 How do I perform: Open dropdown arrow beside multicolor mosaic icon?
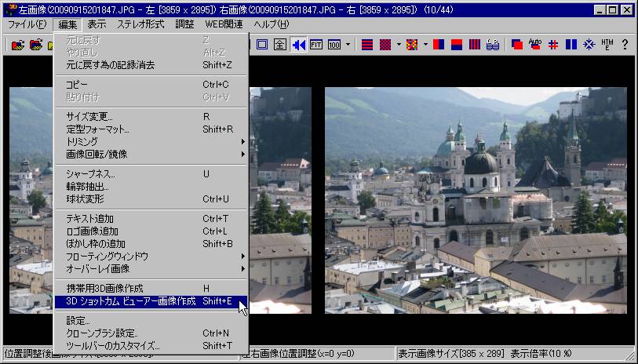pos(425,45)
